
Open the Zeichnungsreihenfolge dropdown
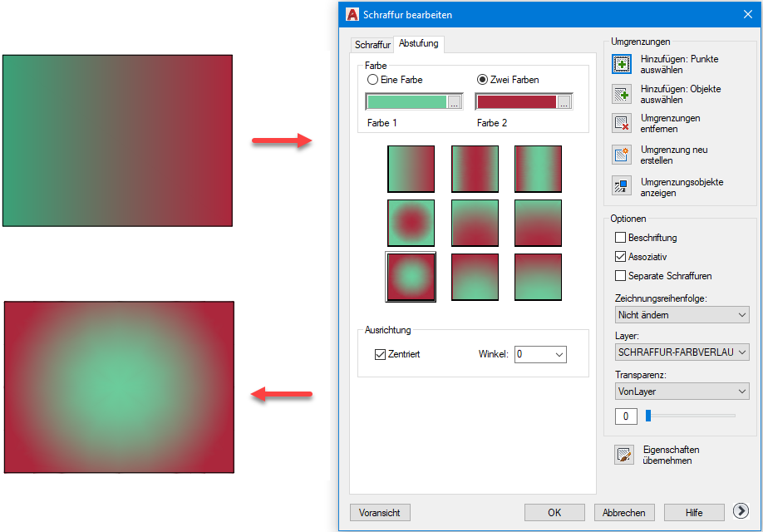[682, 315]
